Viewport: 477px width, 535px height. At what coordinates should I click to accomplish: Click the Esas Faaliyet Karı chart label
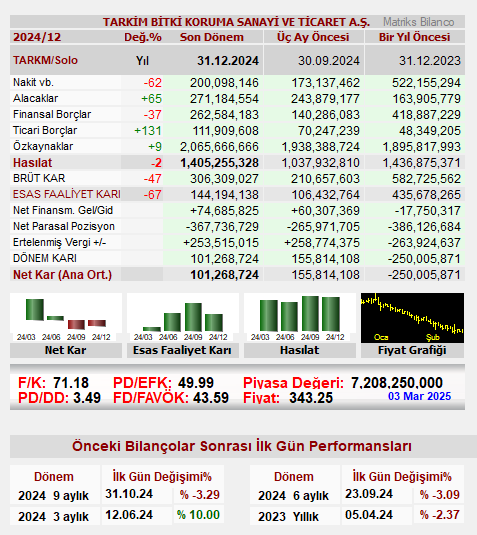182,350
